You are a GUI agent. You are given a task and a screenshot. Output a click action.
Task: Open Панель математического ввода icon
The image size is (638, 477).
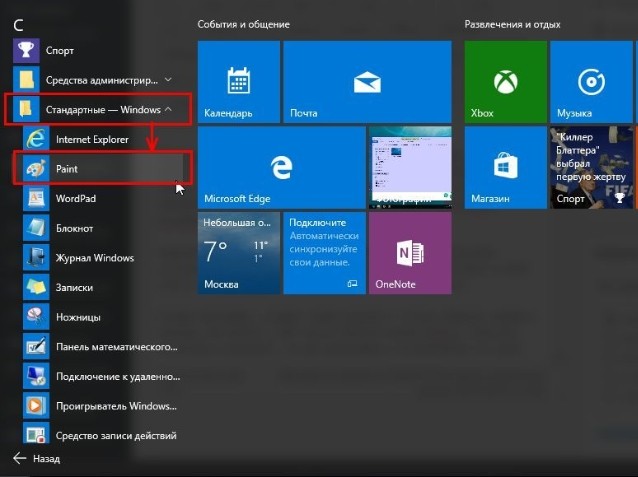click(36, 347)
